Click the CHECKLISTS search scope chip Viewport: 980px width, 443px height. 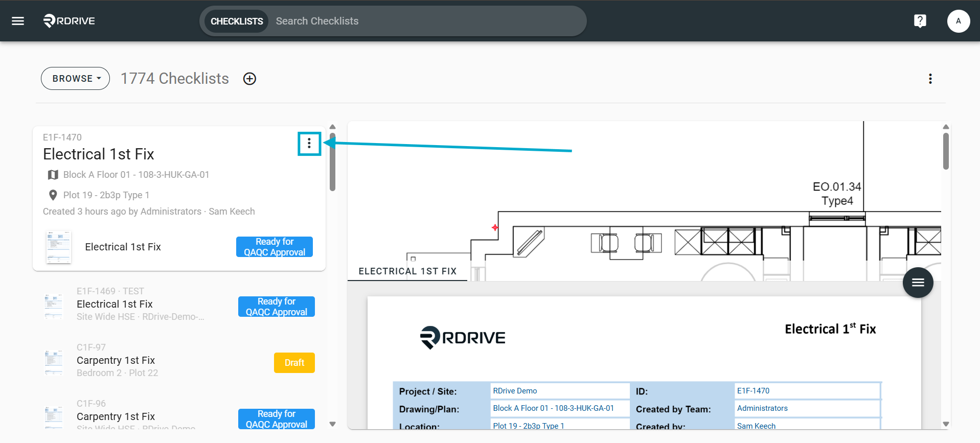(237, 21)
